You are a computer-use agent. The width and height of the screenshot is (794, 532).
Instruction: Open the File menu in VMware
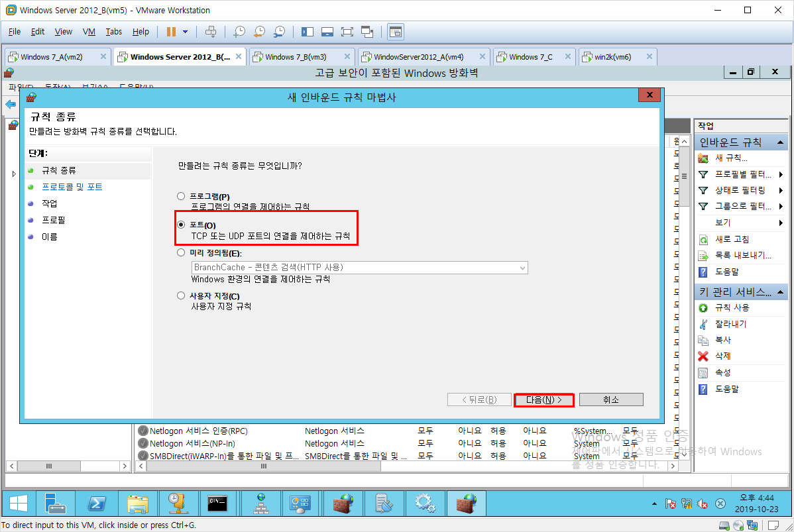15,32
